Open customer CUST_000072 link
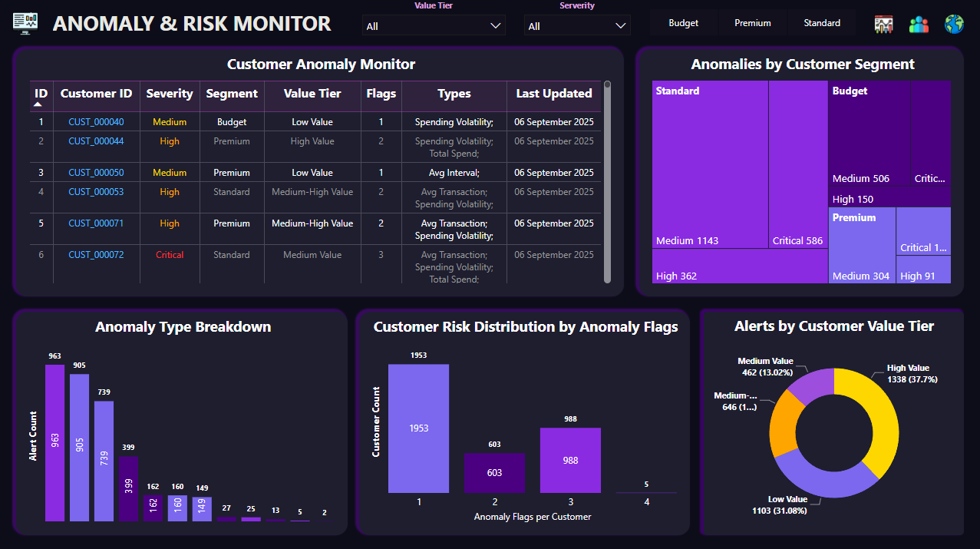 coord(96,254)
